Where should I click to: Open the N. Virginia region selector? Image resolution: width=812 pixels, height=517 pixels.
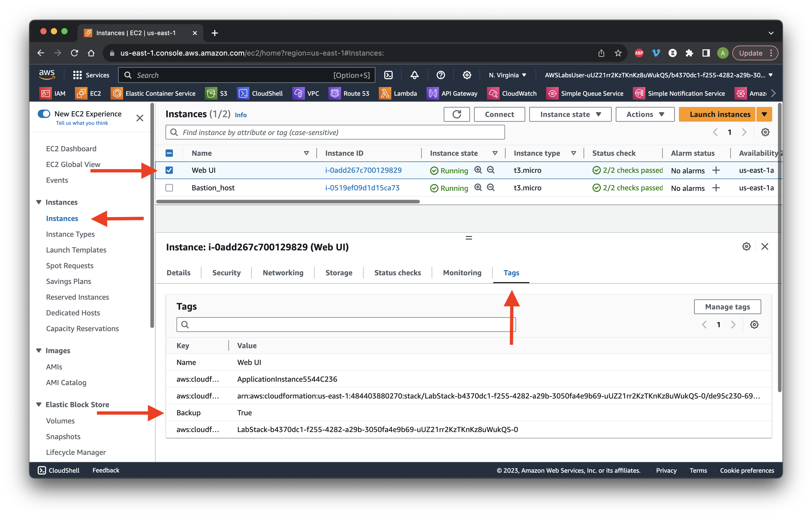(x=507, y=75)
